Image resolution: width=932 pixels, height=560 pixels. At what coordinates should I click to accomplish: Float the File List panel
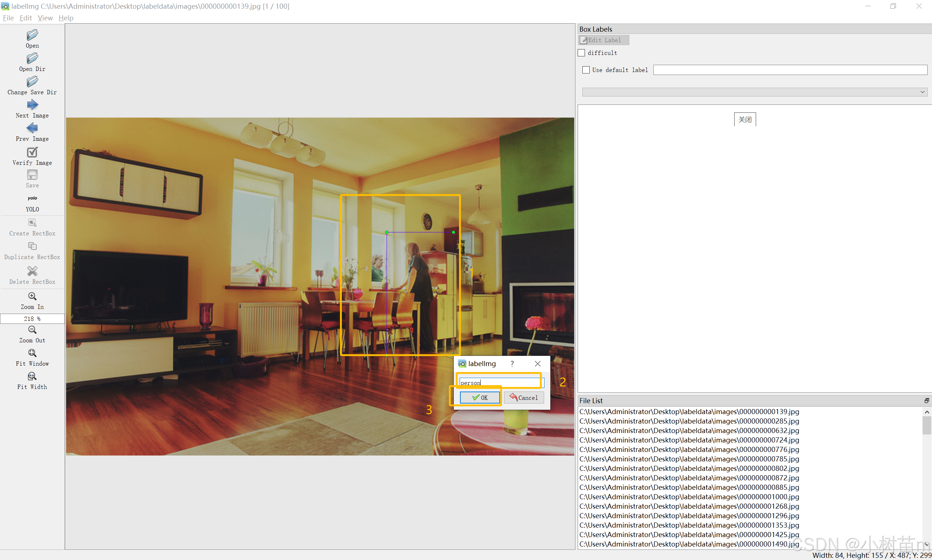click(x=926, y=400)
